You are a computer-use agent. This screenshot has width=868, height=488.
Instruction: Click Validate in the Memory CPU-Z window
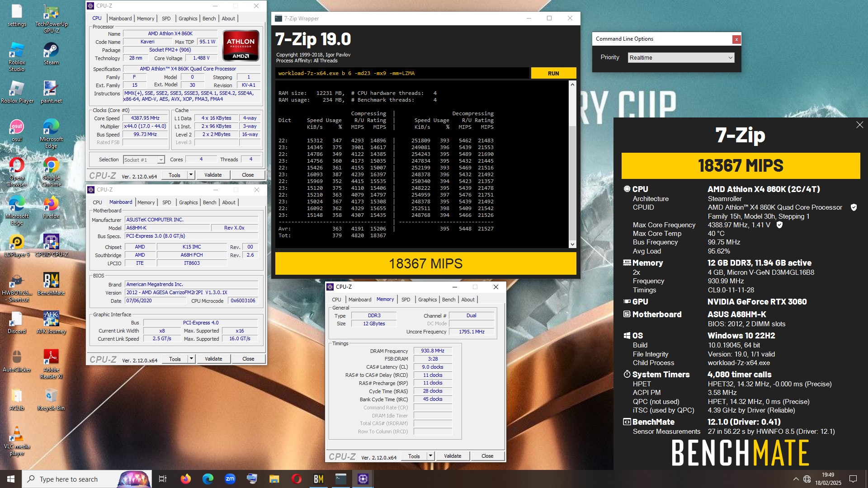[x=453, y=456]
